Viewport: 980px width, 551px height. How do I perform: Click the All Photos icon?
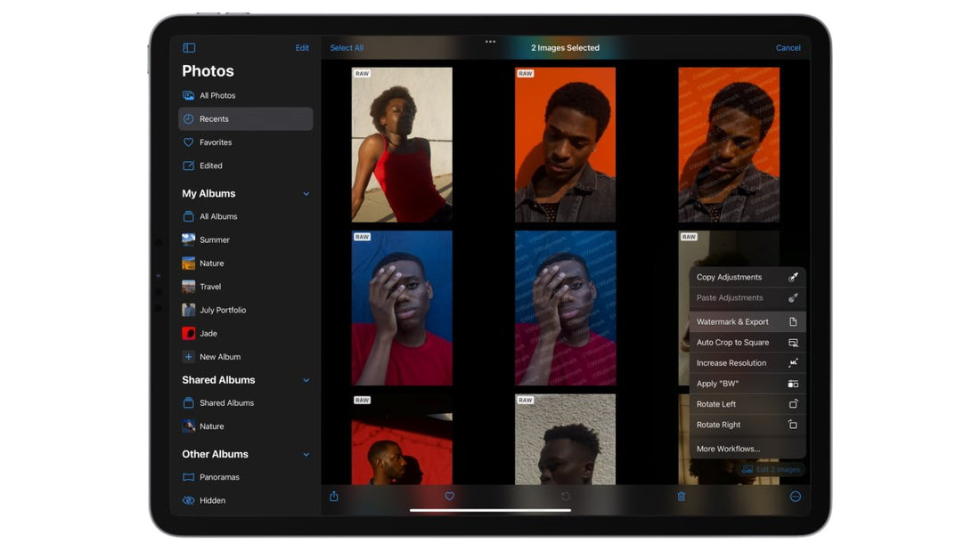click(x=188, y=95)
